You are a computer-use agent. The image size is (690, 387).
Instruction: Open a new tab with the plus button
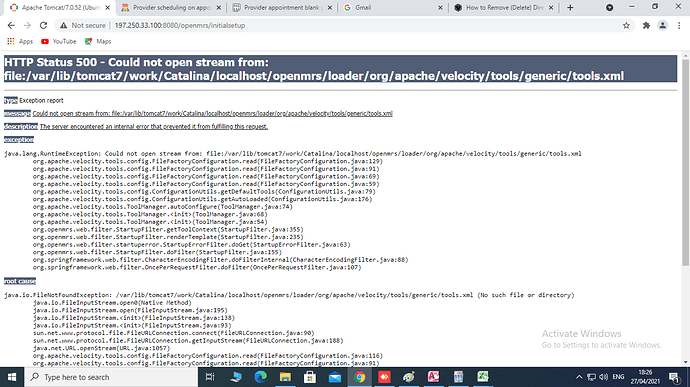(570, 7)
